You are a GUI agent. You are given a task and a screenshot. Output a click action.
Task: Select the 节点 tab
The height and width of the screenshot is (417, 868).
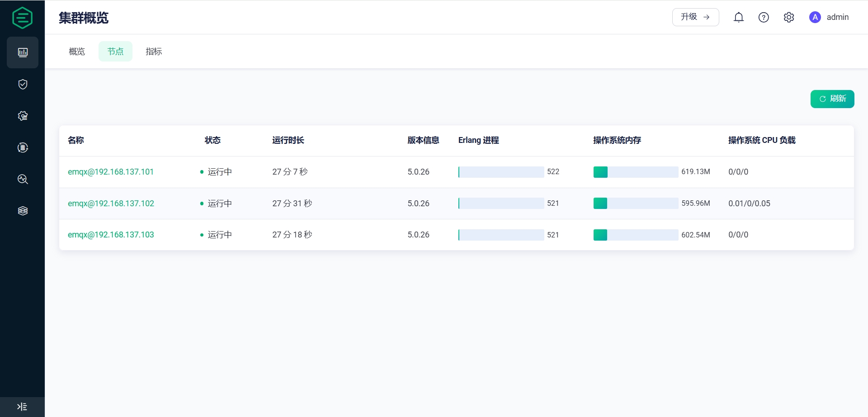[115, 52]
